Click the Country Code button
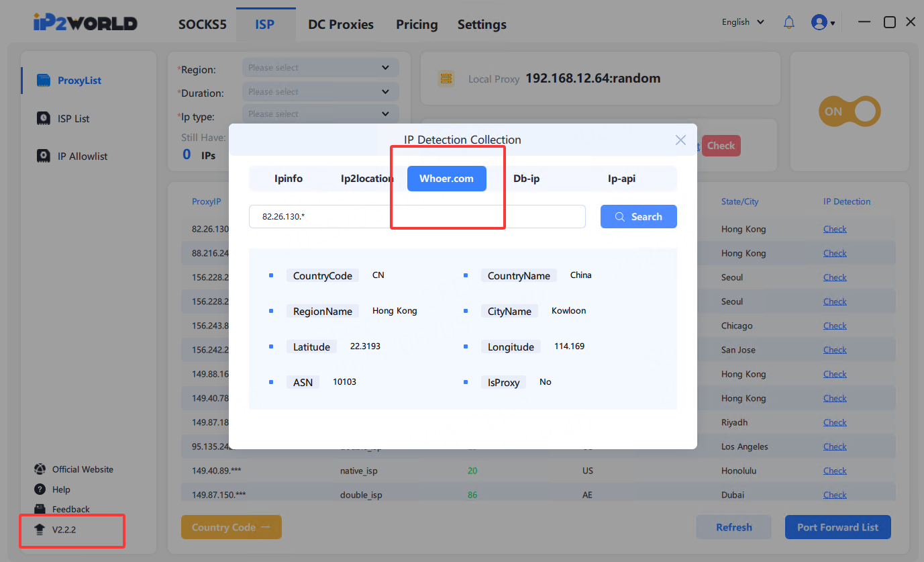 click(x=232, y=527)
